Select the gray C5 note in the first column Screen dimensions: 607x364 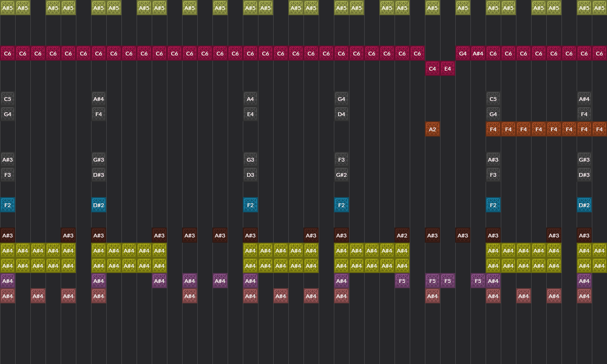(7, 99)
